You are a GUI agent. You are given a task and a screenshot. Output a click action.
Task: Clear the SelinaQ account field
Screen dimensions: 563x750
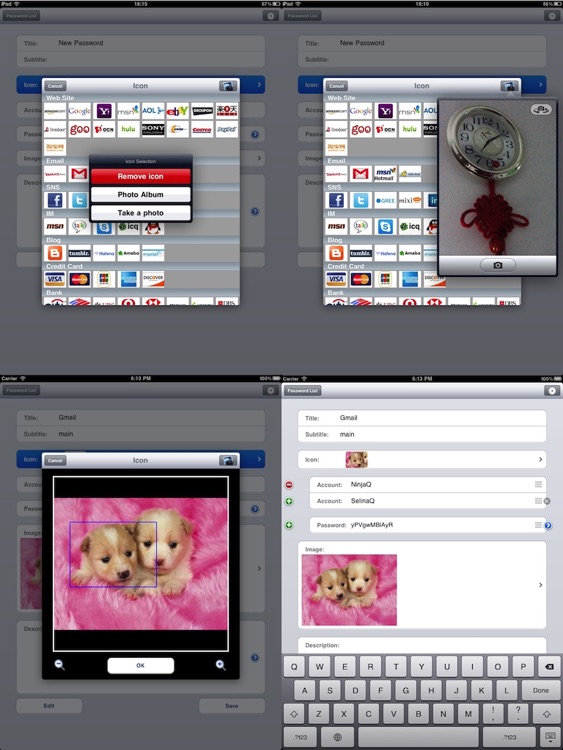pyautogui.click(x=547, y=501)
